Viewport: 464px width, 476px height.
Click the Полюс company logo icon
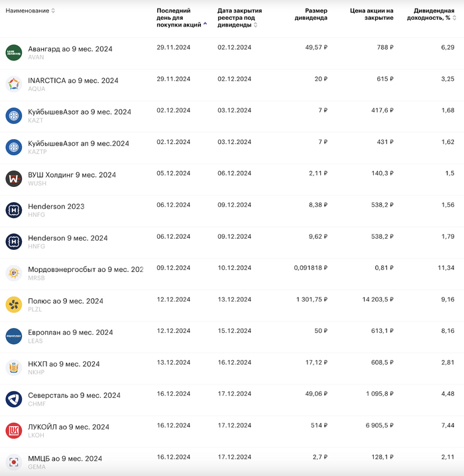(14, 304)
